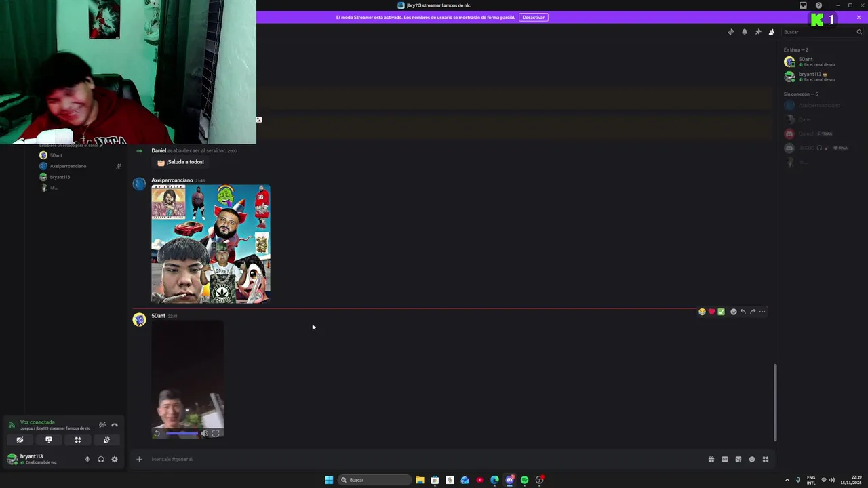Open the inbox icon in title bar
The image size is (868, 488).
(x=803, y=5)
